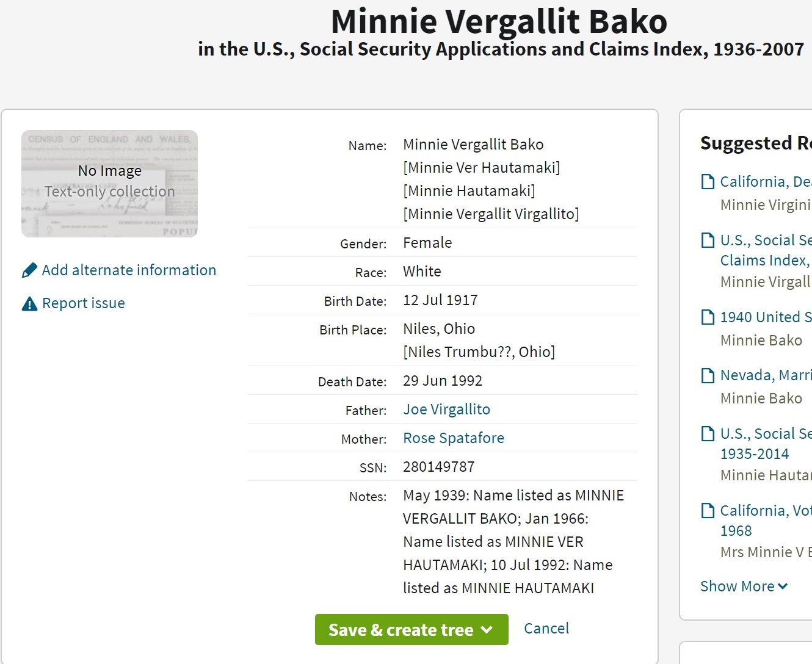Open father Joe Virgallito's link

[x=446, y=410]
